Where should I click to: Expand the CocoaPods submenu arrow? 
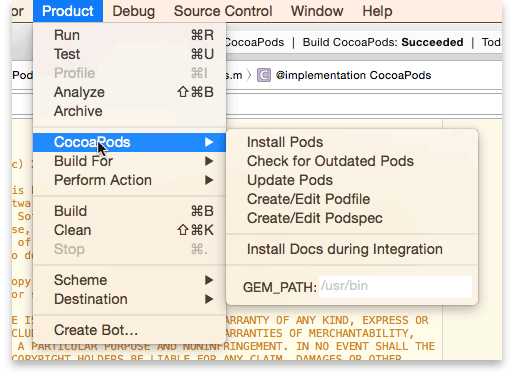tap(209, 142)
